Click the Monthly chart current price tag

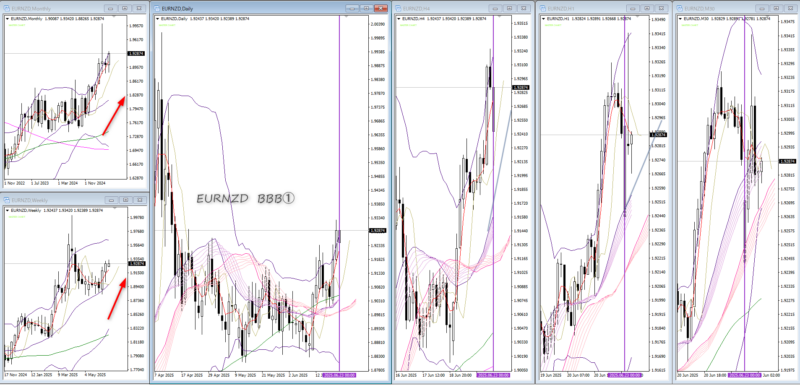point(137,53)
